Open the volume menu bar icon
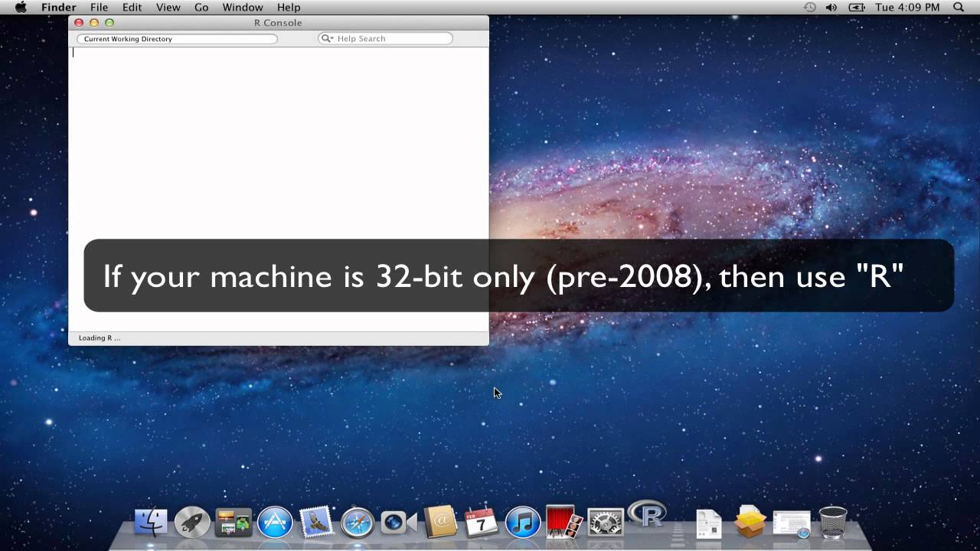The image size is (980, 551). pos(831,7)
